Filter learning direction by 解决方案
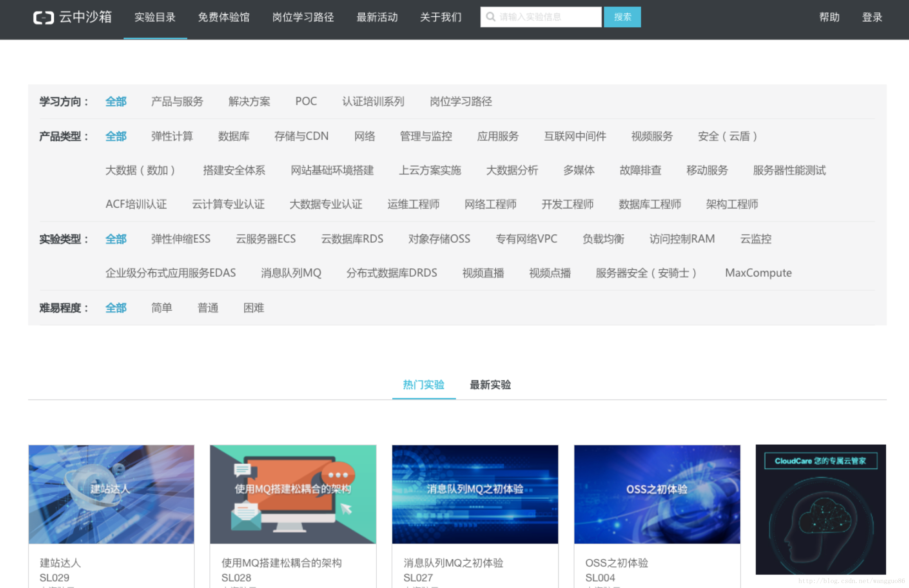This screenshot has width=909, height=588. (x=249, y=102)
